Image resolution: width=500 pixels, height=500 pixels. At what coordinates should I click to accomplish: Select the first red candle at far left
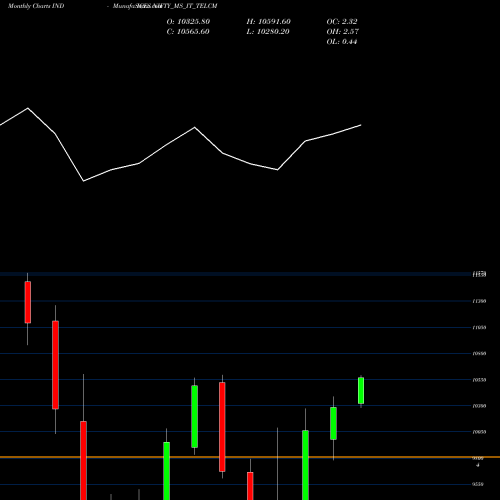pos(28,302)
